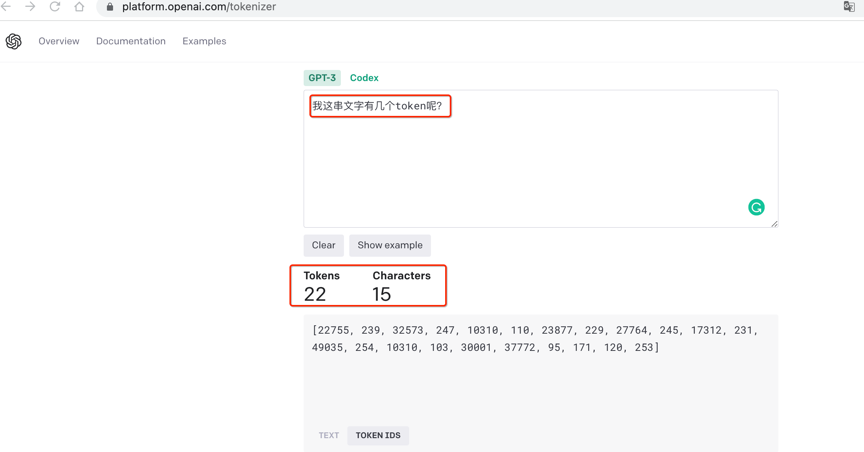Viewport: 864px width, 452px height.
Task: Click the Characters label
Action: point(402,276)
